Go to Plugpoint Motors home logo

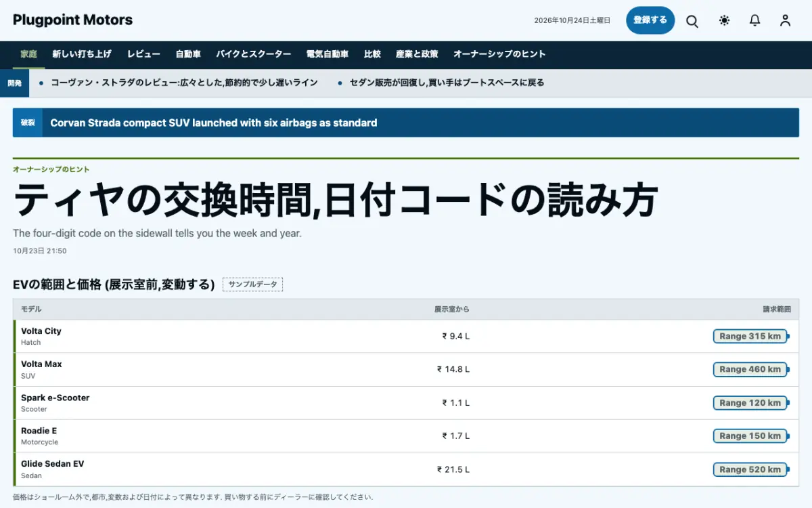(x=73, y=20)
